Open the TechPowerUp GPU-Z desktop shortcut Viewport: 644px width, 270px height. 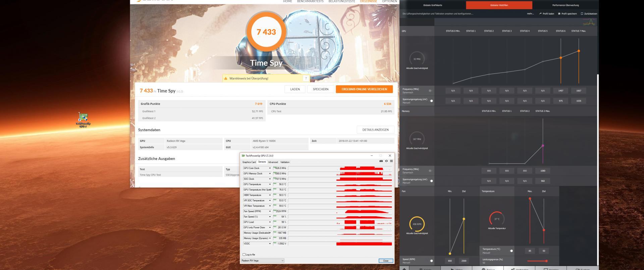(x=83, y=120)
